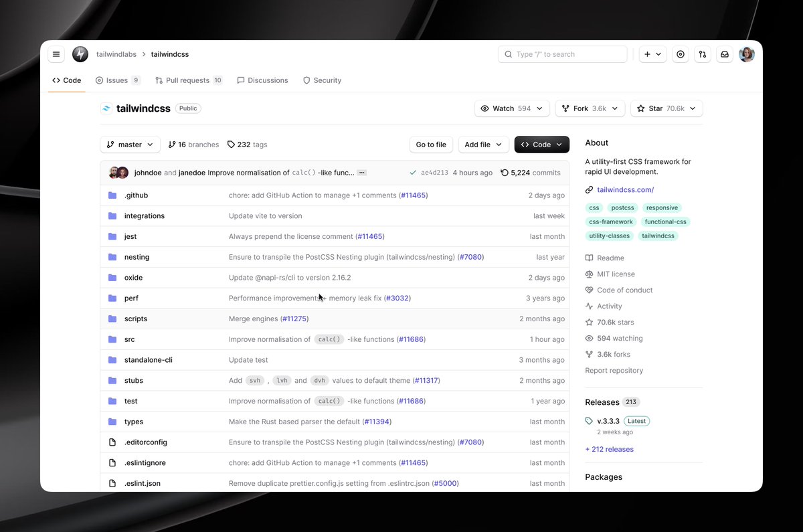The height and width of the screenshot is (532, 803).
Task: Click the scripts folder icon
Action: (112, 319)
